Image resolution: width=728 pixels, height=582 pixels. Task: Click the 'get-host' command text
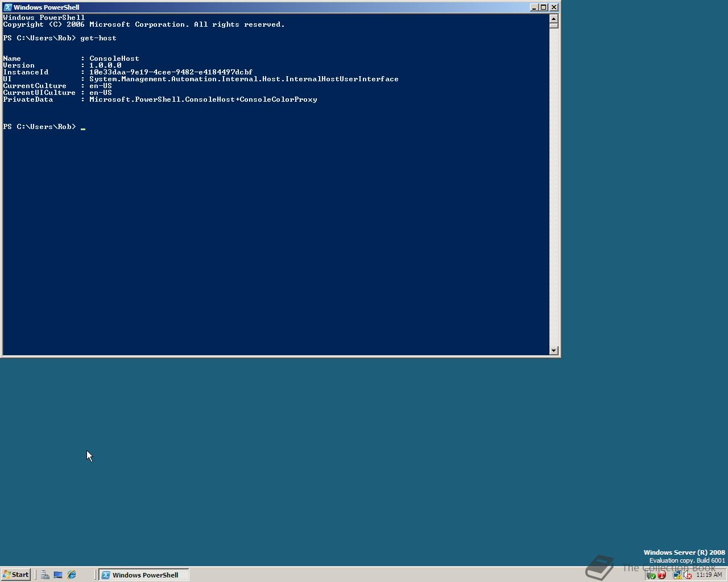click(x=98, y=38)
